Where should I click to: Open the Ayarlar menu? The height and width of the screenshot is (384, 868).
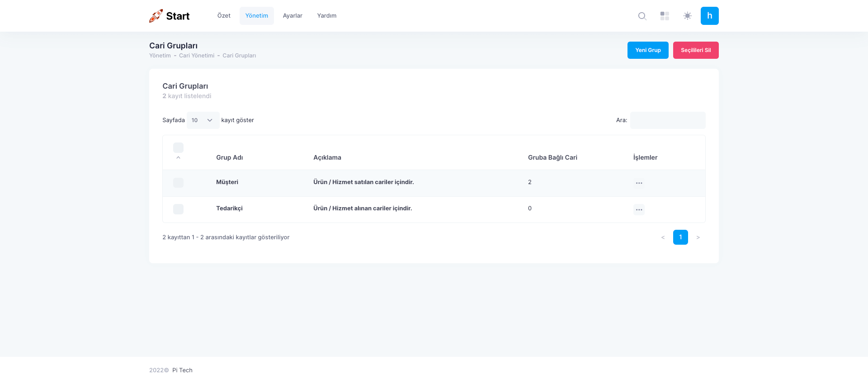coord(292,16)
